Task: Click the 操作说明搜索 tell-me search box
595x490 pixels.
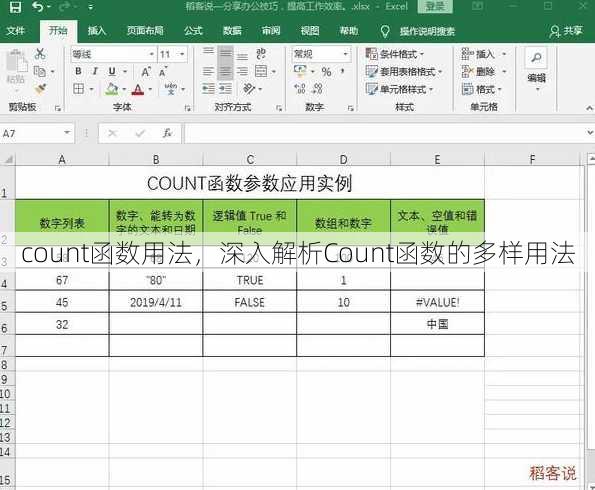Action: (x=427, y=32)
